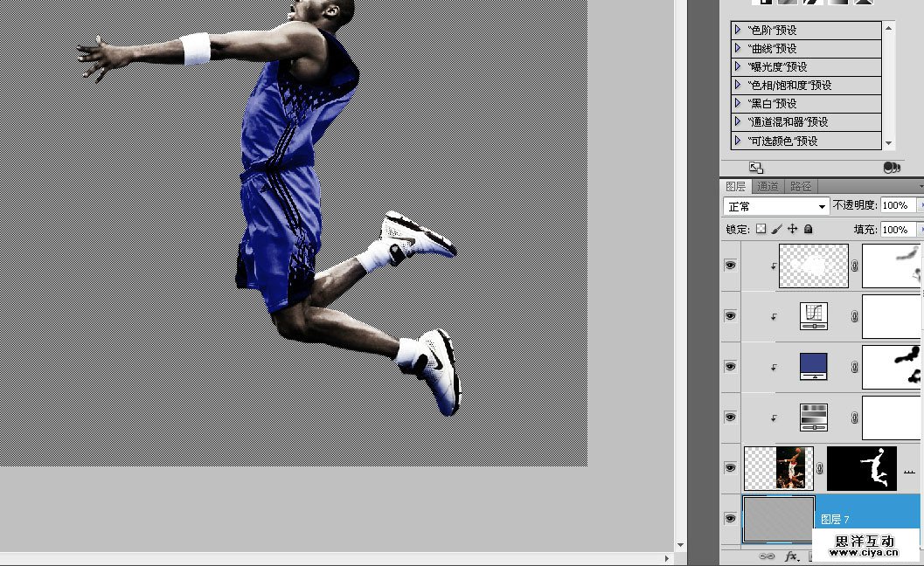Hide the selected 图层 7 layer
The image size is (924, 566).
[x=730, y=518]
